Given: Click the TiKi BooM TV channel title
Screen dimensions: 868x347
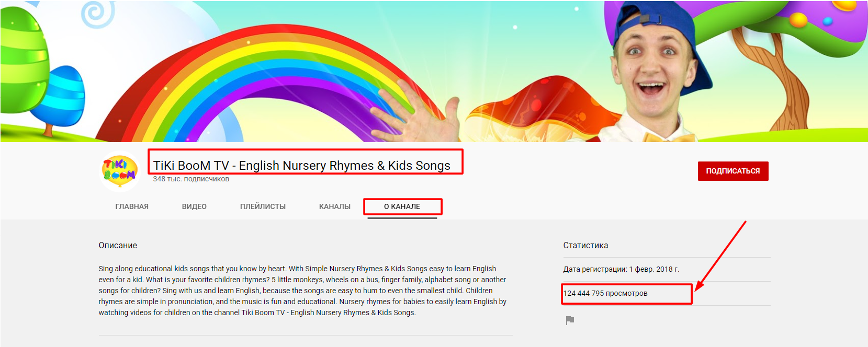Looking at the screenshot, I should (x=301, y=166).
